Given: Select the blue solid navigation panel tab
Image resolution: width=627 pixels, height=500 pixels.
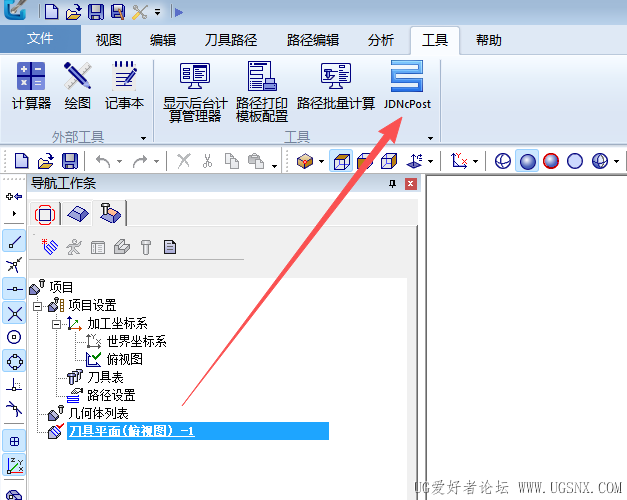Looking at the screenshot, I should [x=78, y=214].
